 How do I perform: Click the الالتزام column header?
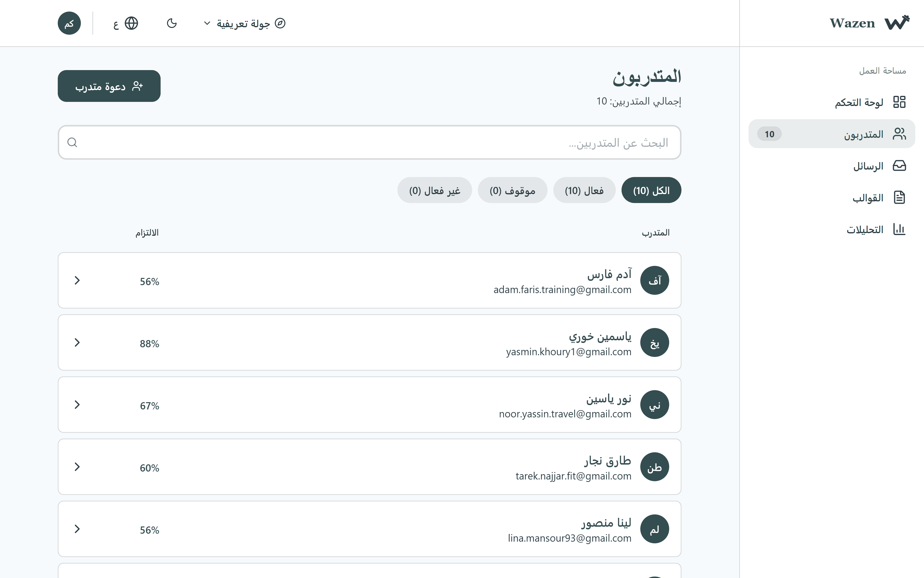[x=147, y=233]
